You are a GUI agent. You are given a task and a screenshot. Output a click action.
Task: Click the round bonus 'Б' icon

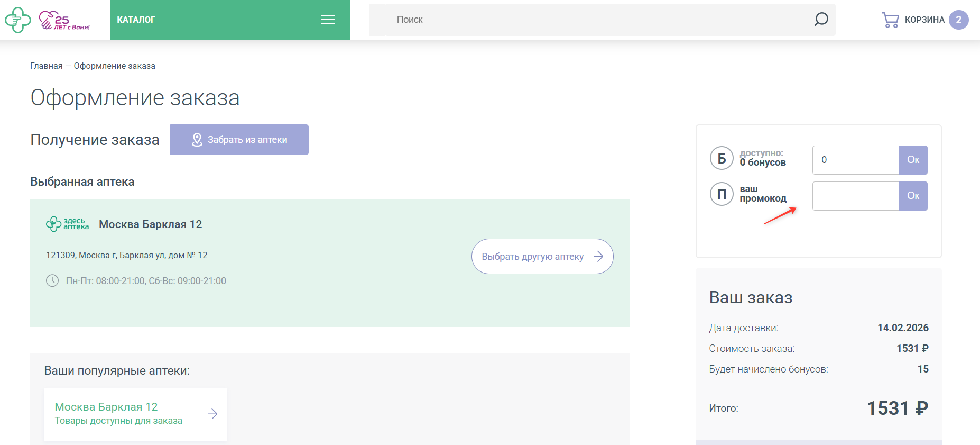click(x=722, y=158)
